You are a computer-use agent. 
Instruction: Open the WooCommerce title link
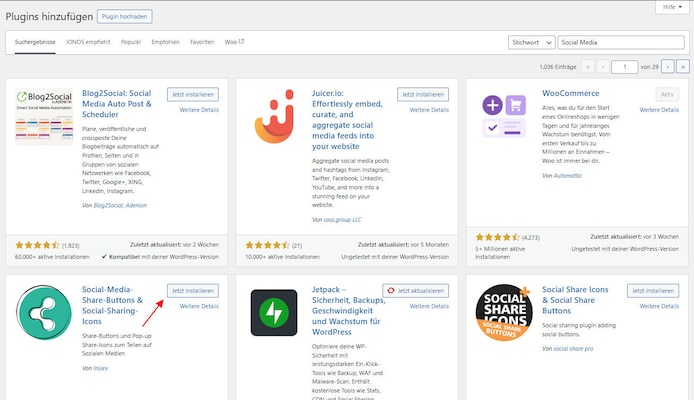[x=571, y=93]
